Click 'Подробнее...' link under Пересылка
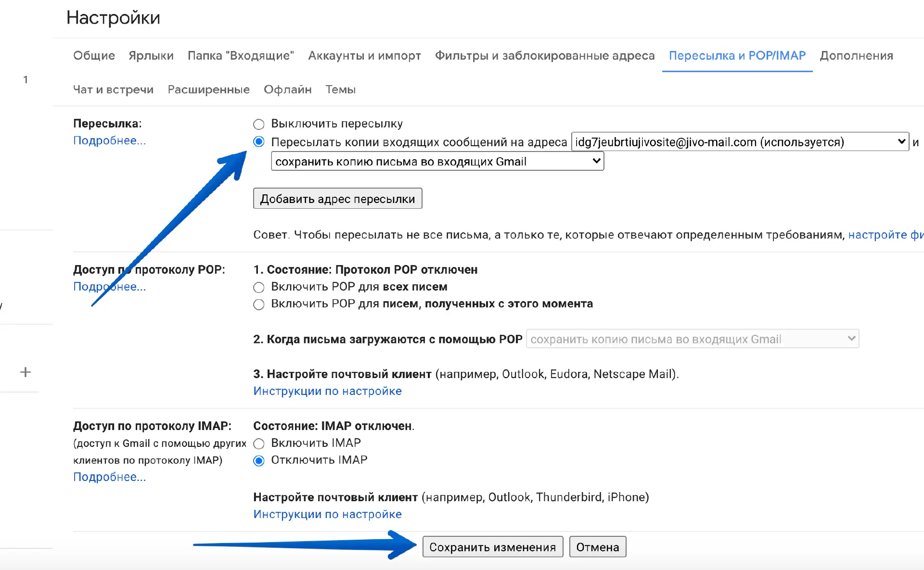This screenshot has height=570, width=924. [x=109, y=140]
